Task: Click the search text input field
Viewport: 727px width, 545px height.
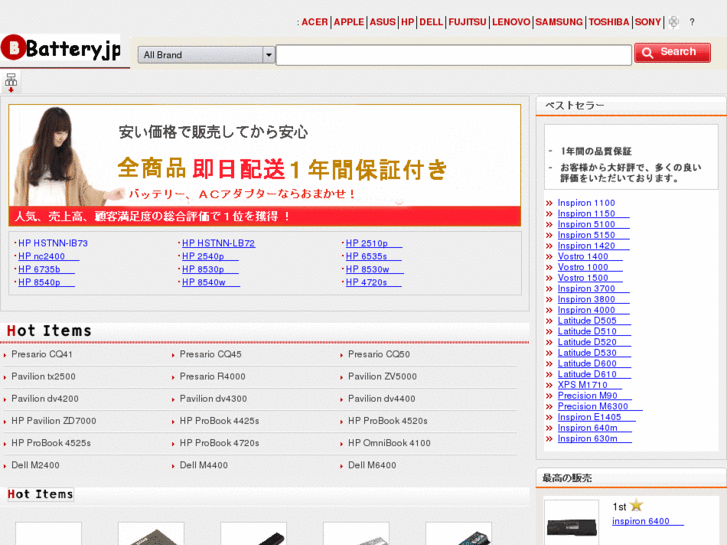Action: tap(453, 55)
